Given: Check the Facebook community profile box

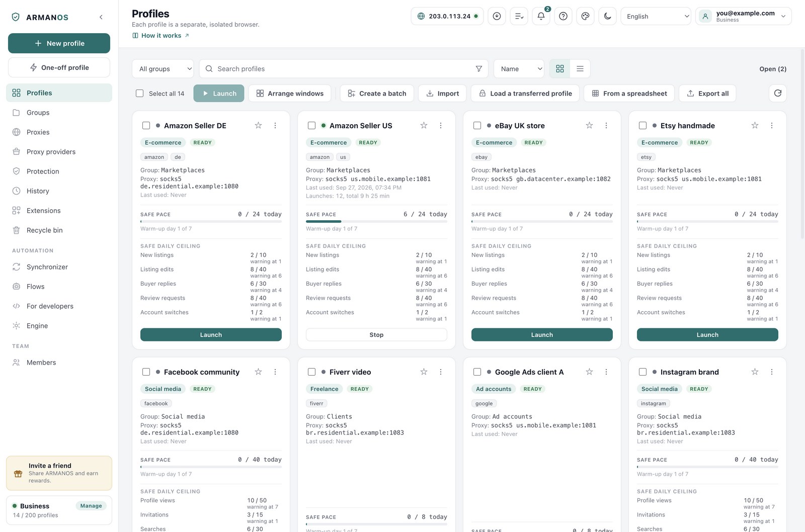Looking at the screenshot, I should 146,372.
